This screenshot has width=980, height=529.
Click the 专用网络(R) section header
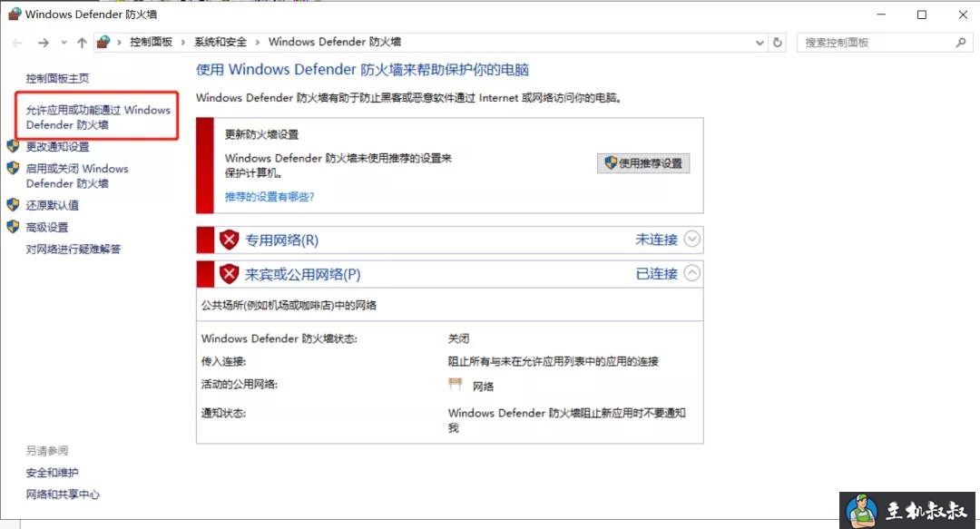pyautogui.click(x=450, y=240)
